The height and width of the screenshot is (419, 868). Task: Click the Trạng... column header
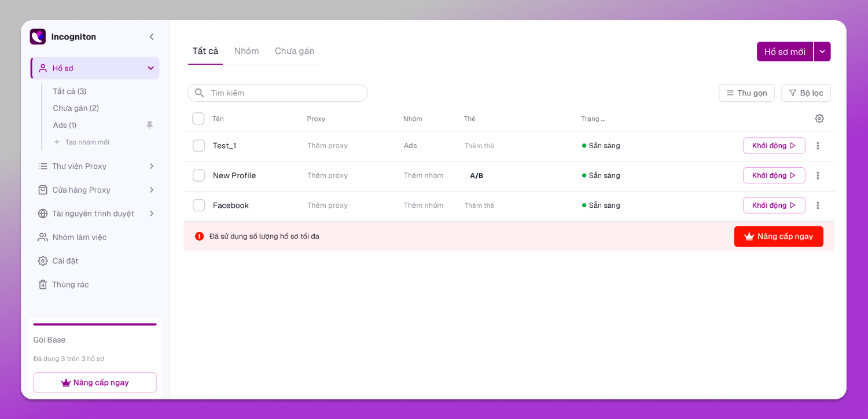click(593, 119)
